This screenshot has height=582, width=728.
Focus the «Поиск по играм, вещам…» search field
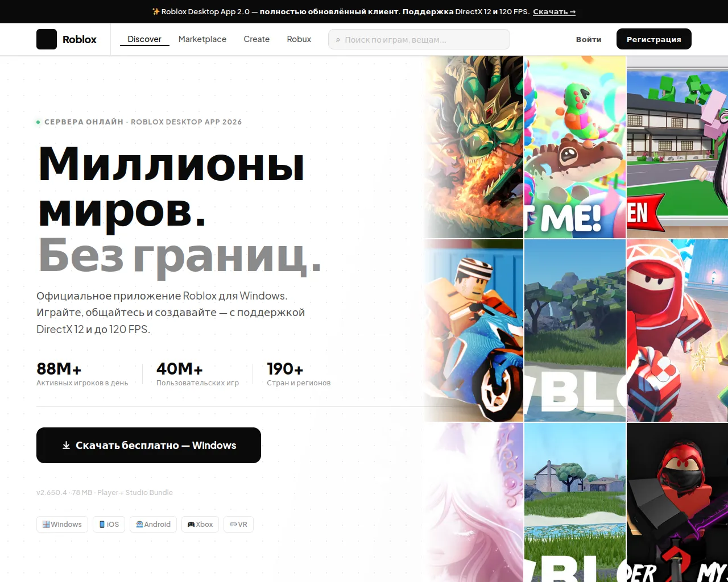[x=419, y=39]
